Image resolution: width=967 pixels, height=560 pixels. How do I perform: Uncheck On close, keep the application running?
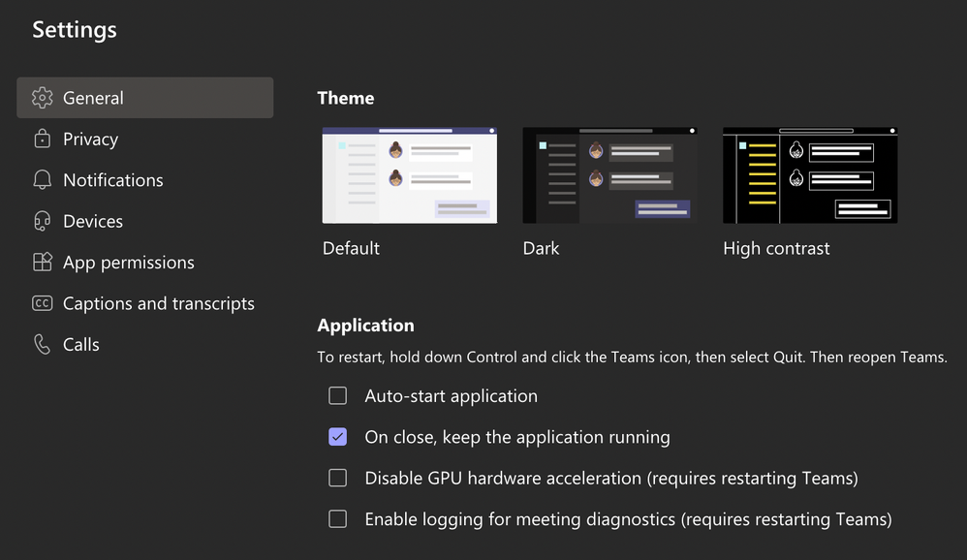click(337, 437)
